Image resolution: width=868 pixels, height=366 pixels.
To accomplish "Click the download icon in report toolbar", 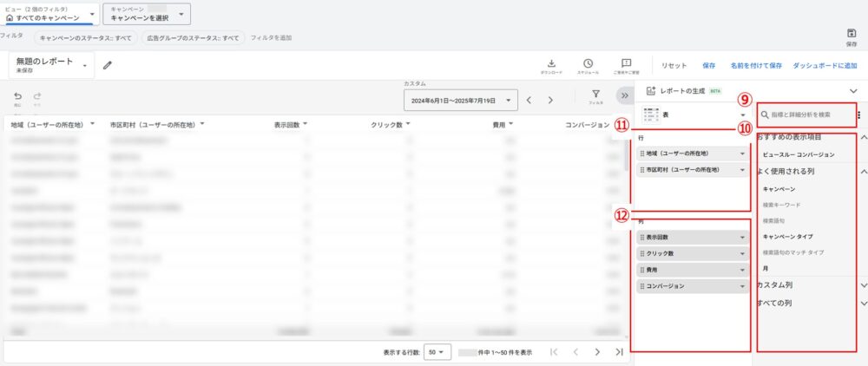I will point(551,63).
